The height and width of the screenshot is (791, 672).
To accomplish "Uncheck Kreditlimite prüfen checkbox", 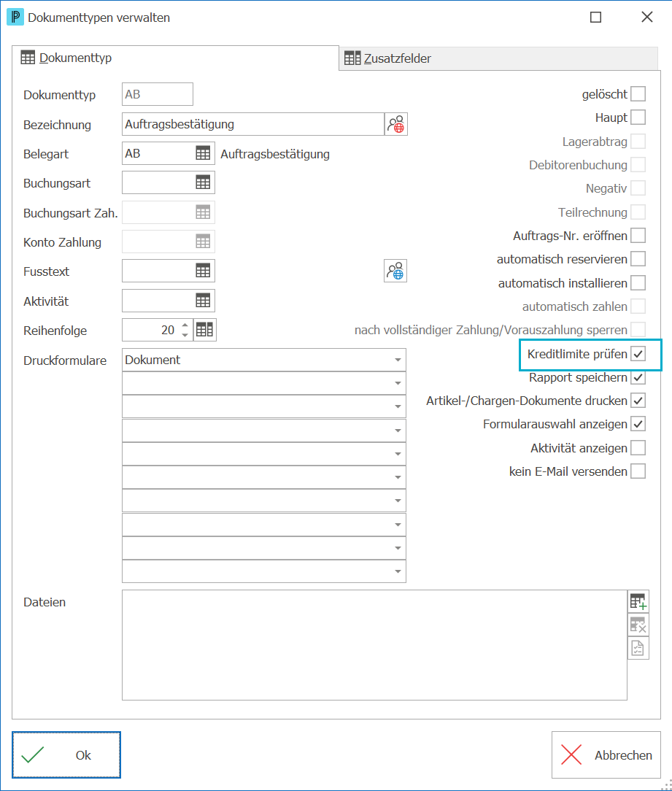I will [x=638, y=354].
